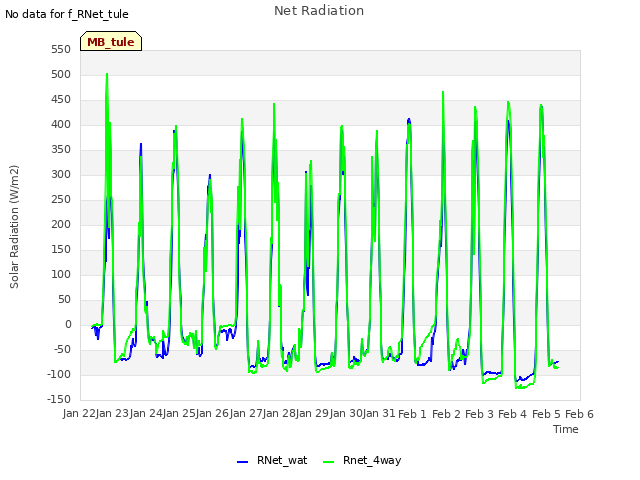The image size is (640, 480).
Task: Click the Feb 6 x-axis tick label
Action: click(579, 414)
